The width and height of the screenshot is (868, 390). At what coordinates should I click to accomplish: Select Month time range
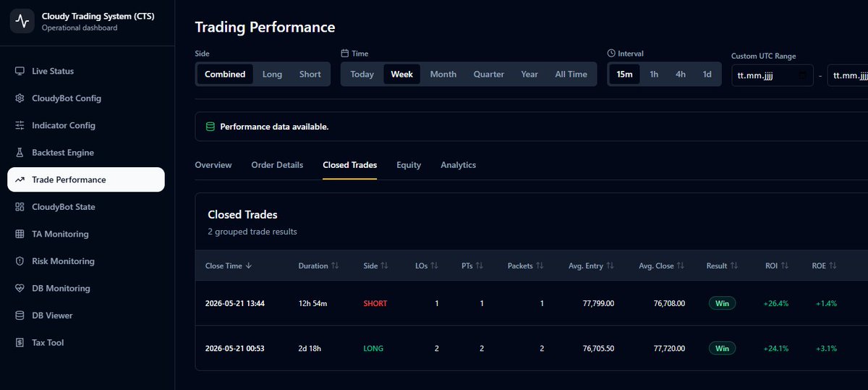443,75
